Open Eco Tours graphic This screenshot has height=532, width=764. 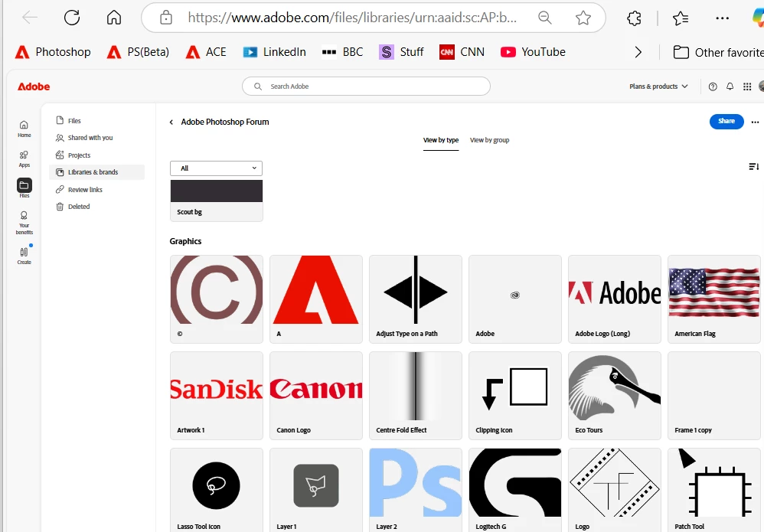(x=615, y=396)
